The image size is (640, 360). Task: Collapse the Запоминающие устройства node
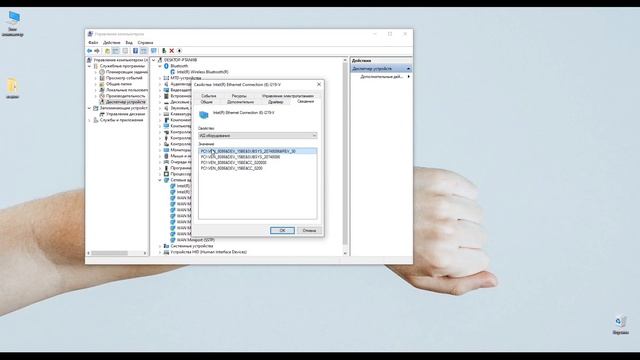click(x=89, y=108)
